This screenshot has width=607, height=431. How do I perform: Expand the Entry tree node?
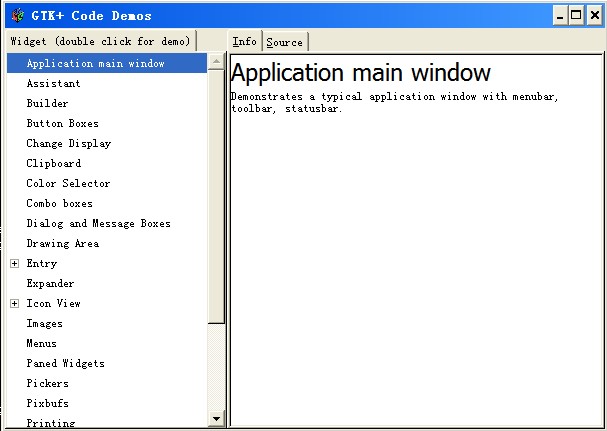coord(14,264)
